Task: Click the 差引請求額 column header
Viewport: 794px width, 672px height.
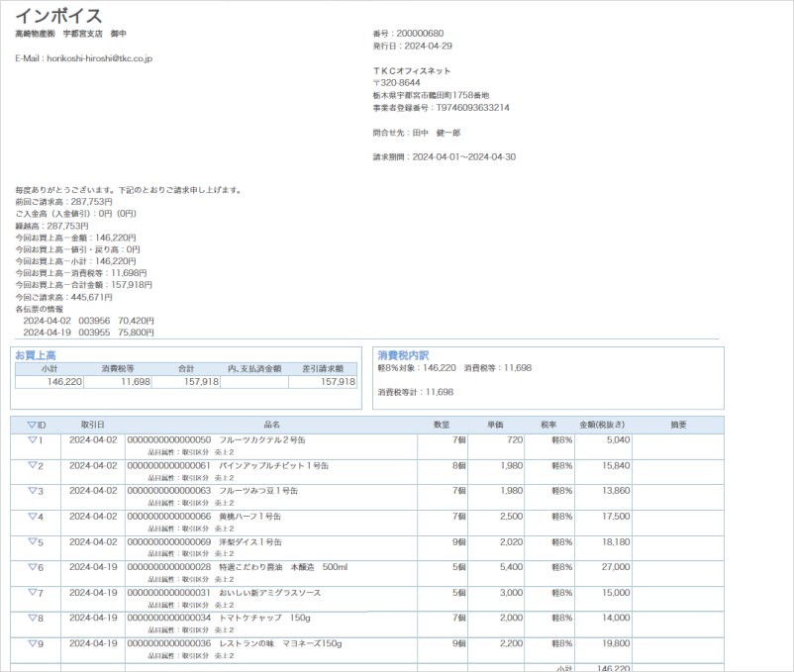Action: [323, 369]
